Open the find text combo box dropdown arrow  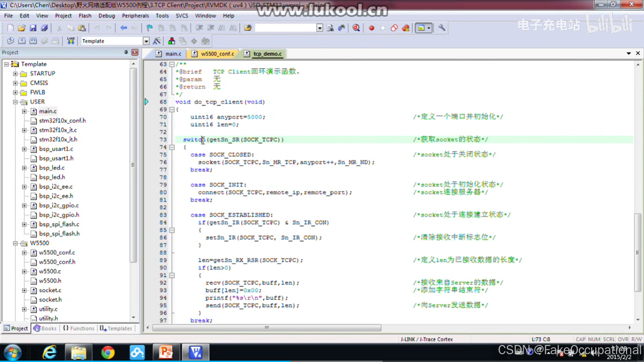tap(319, 28)
